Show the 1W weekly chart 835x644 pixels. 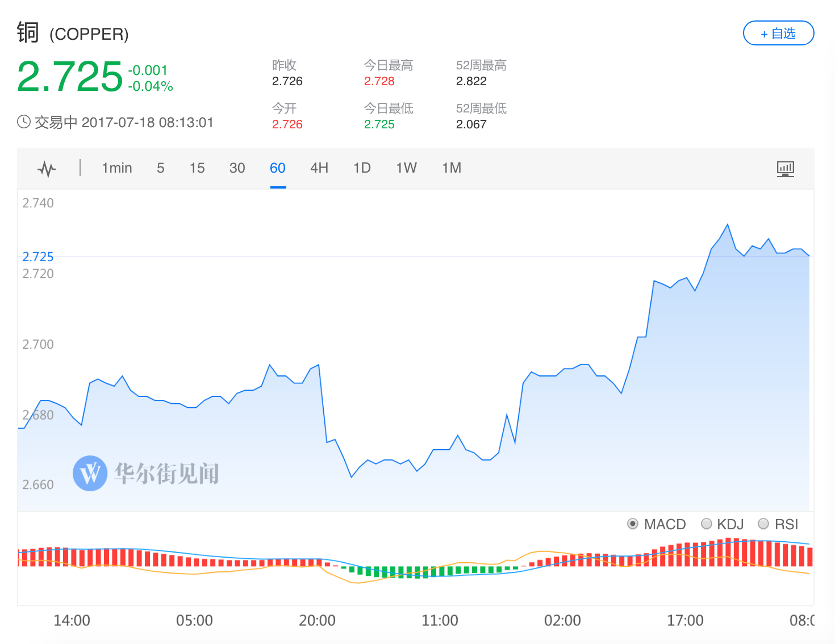click(x=406, y=168)
